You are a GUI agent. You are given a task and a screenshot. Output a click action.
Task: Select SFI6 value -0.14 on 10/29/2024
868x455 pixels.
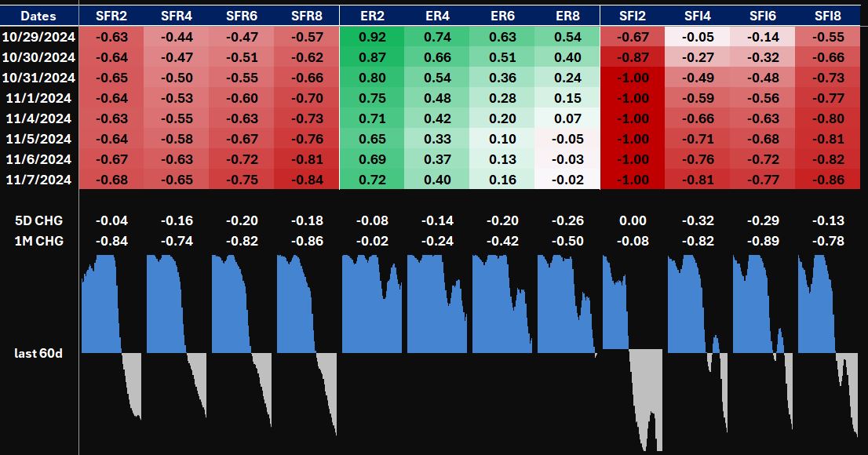[x=763, y=37]
